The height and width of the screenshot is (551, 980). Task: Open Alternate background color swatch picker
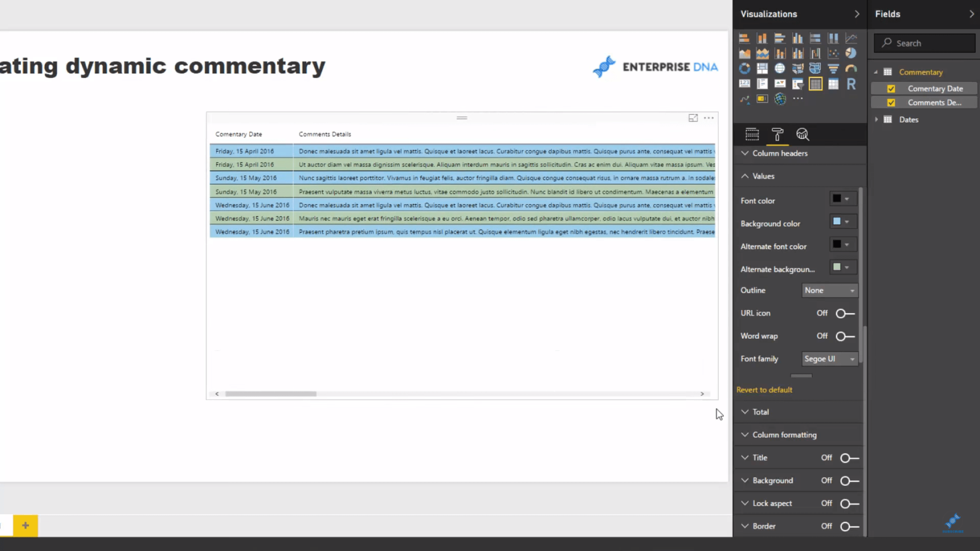click(843, 267)
